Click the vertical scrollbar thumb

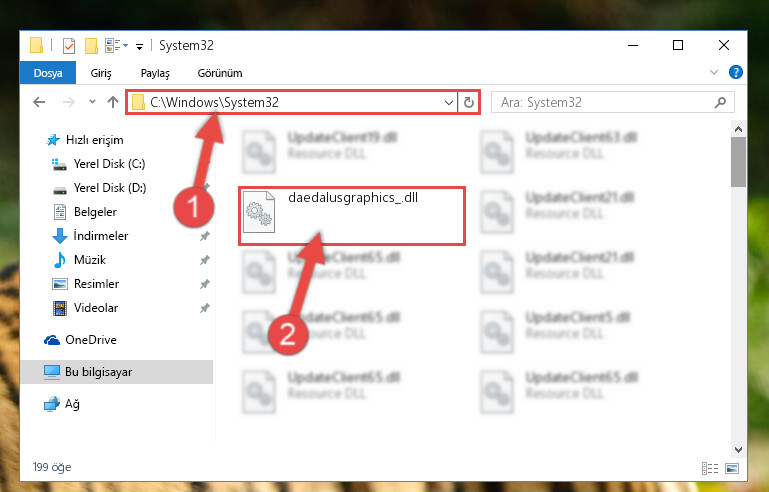[x=738, y=162]
